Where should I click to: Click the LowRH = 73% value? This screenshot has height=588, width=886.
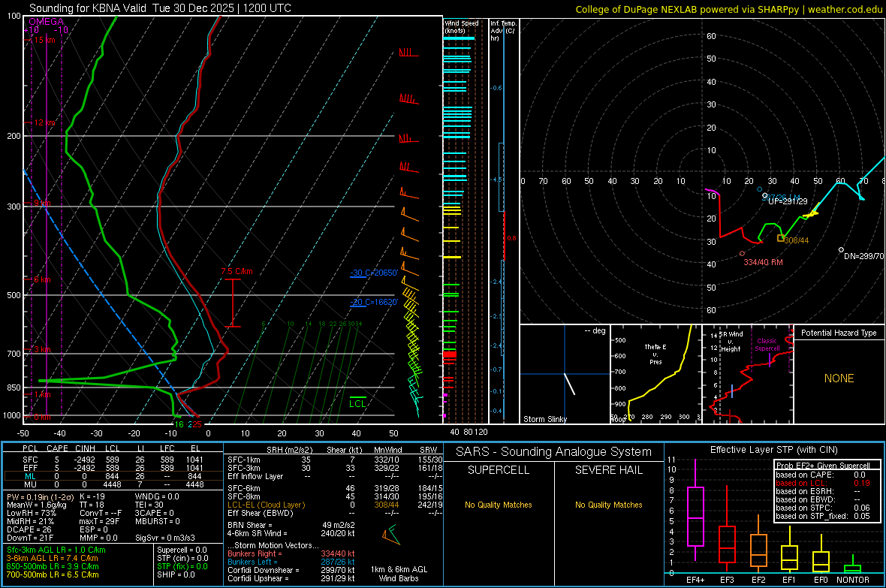[x=31, y=513]
